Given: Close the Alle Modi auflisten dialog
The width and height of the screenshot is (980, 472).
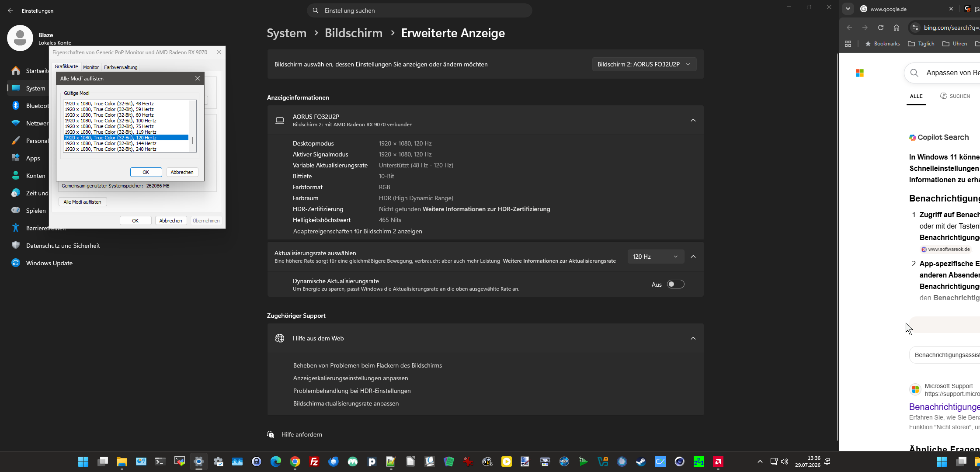Looking at the screenshot, I should click(x=198, y=78).
